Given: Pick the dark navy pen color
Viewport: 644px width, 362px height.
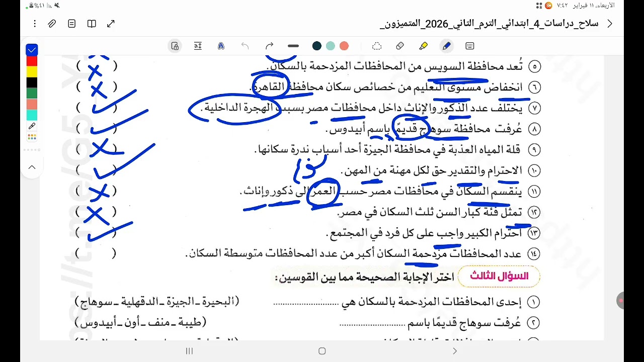Looking at the screenshot, I should 317,46.
